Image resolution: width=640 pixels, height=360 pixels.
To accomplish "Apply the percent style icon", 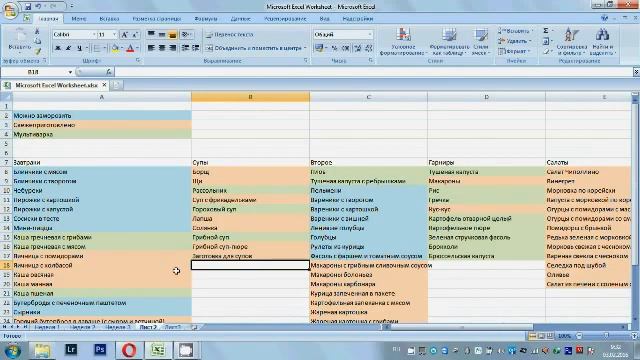I will click(x=334, y=48).
